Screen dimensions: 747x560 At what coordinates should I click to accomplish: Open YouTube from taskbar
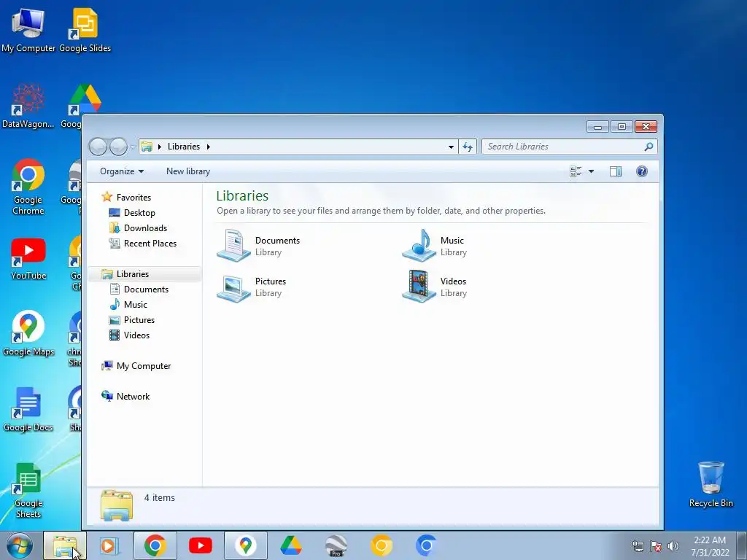click(x=201, y=545)
